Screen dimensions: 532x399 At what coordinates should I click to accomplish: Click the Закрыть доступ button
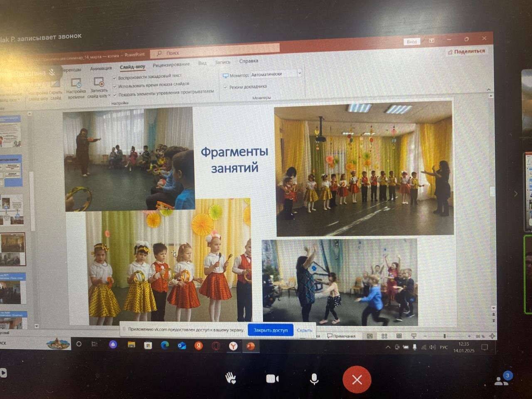pyautogui.click(x=271, y=330)
